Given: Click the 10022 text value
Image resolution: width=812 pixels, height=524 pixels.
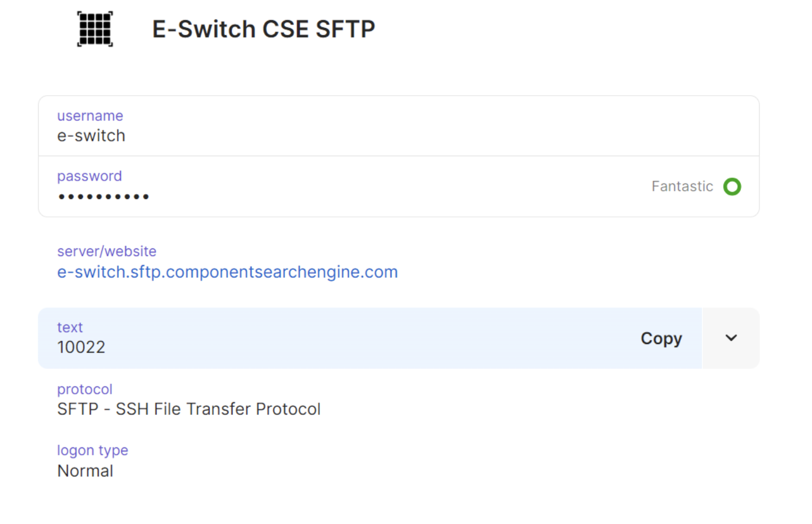Looking at the screenshot, I should click(x=81, y=347).
